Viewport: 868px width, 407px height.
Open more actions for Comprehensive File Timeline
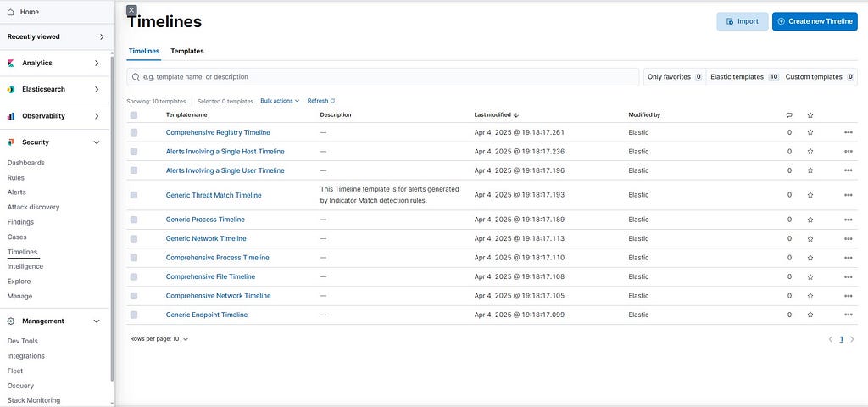tap(848, 277)
